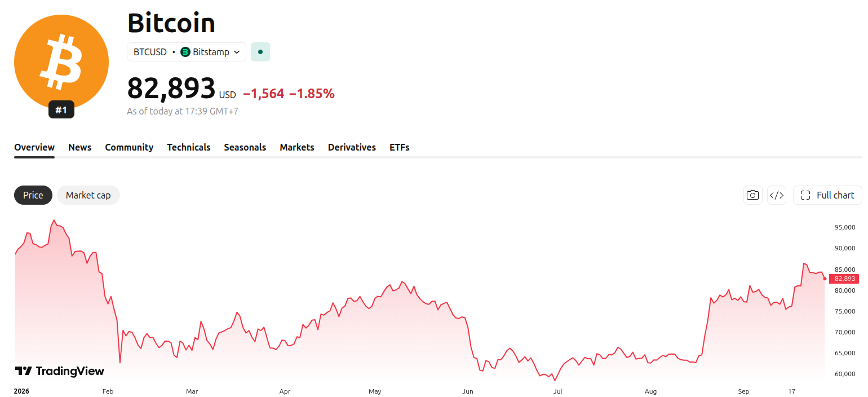This screenshot has width=868, height=397.
Task: Click the 2026 date label
Action: click(21, 391)
